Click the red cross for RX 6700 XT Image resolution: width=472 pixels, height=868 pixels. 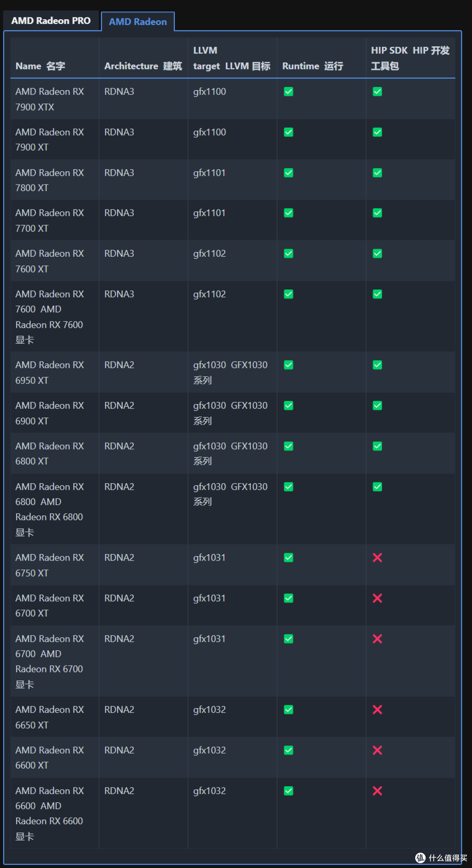[x=377, y=598]
